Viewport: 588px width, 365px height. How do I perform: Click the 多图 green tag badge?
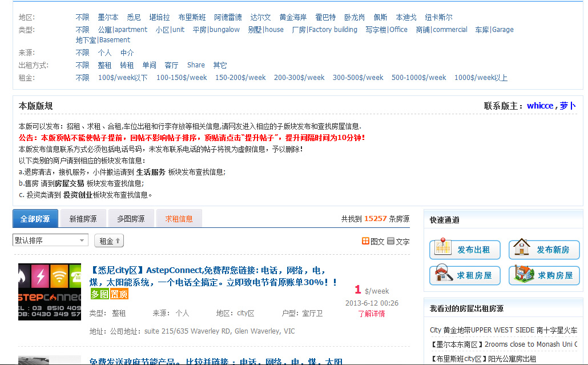99,294
